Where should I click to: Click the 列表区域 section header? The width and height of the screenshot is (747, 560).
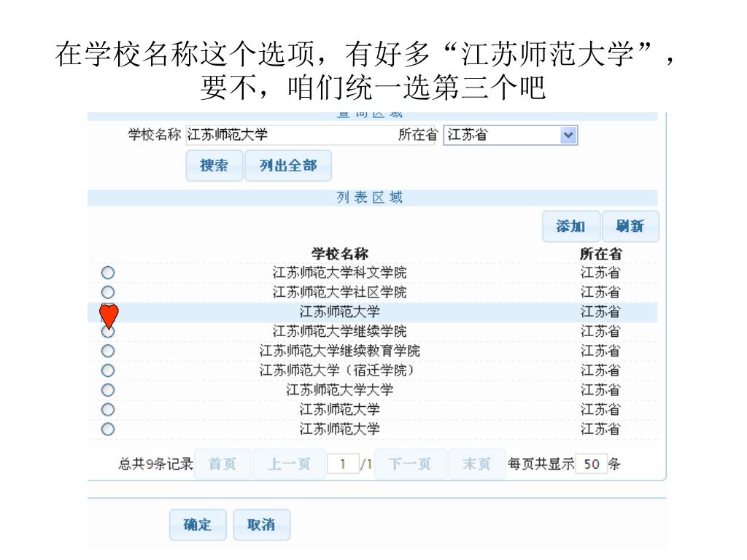[x=370, y=197]
